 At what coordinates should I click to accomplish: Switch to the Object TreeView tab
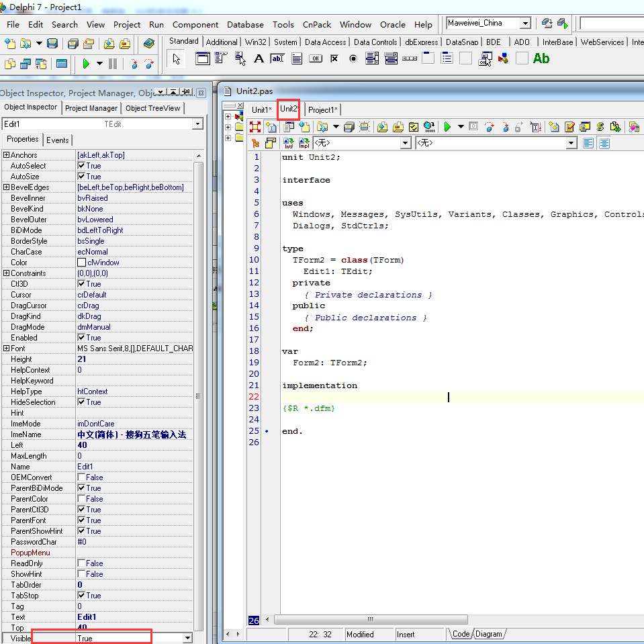[153, 108]
